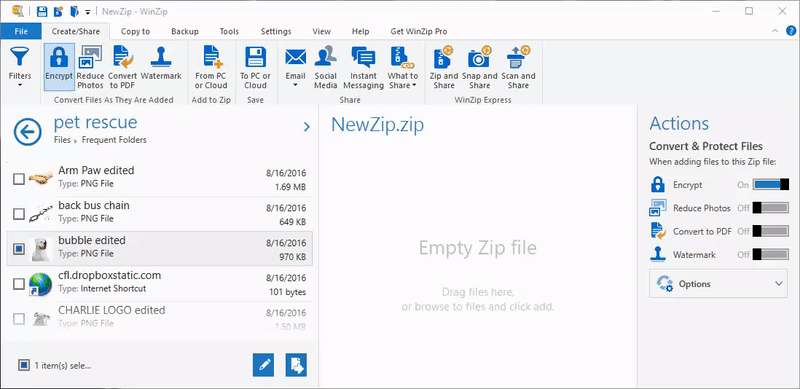Expand the Options section in Actions

[x=718, y=284]
